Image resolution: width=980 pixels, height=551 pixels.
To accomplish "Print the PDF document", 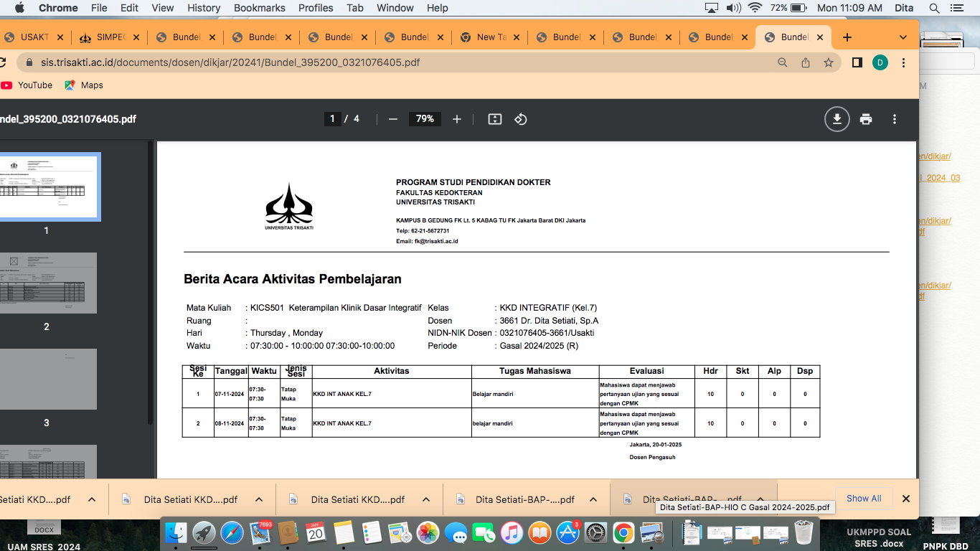I will [866, 119].
